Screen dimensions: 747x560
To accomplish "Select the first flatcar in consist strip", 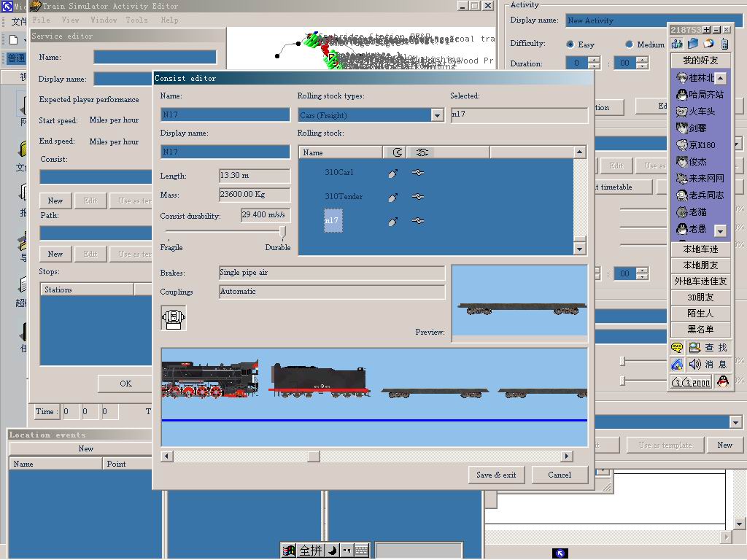I will point(435,393).
